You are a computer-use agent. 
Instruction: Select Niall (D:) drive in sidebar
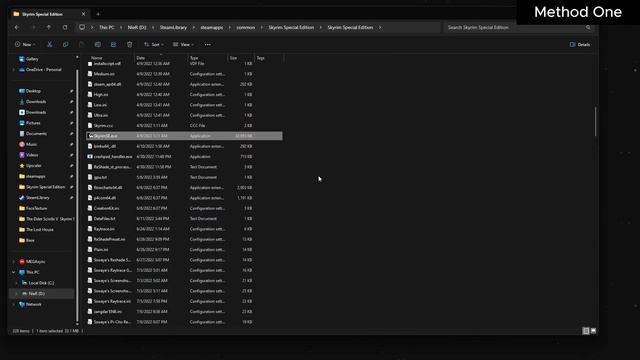42,293
